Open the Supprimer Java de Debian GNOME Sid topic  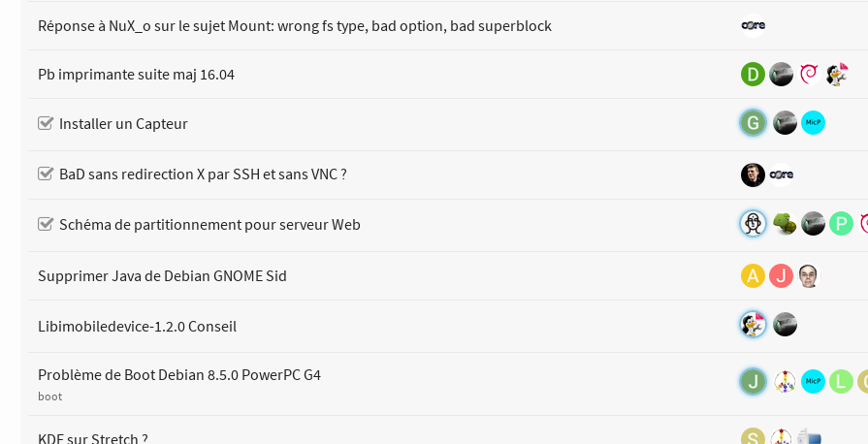pyautogui.click(x=162, y=276)
